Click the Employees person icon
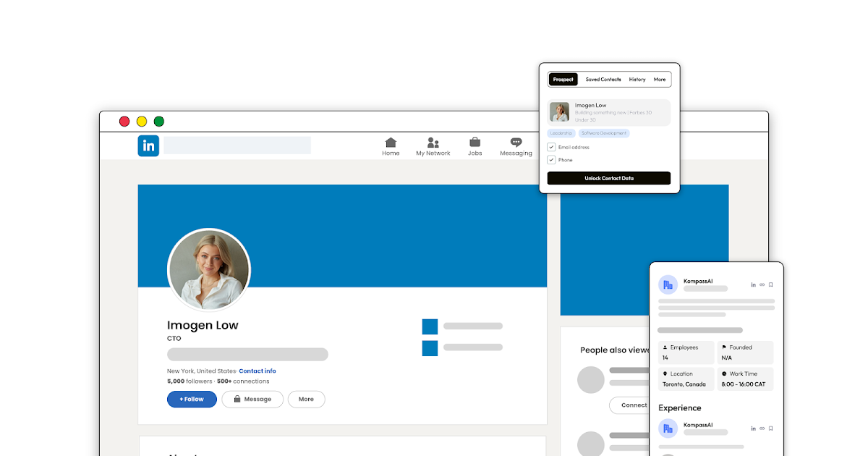 click(x=665, y=347)
